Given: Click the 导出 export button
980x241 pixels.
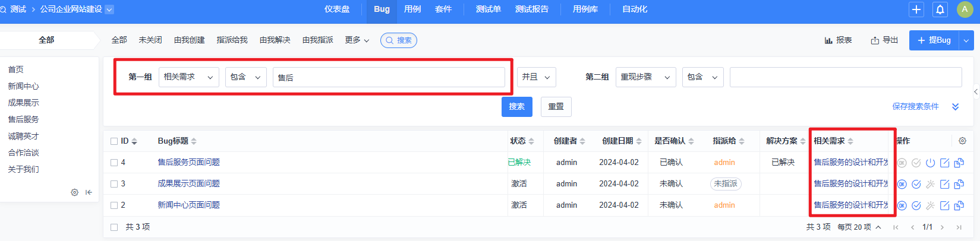Looking at the screenshot, I should (x=884, y=40).
